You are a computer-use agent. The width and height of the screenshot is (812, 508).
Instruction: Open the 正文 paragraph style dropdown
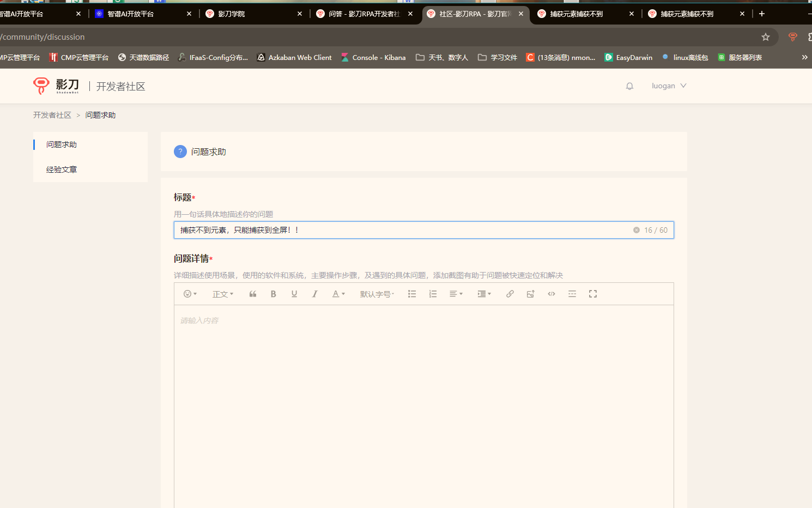click(222, 294)
